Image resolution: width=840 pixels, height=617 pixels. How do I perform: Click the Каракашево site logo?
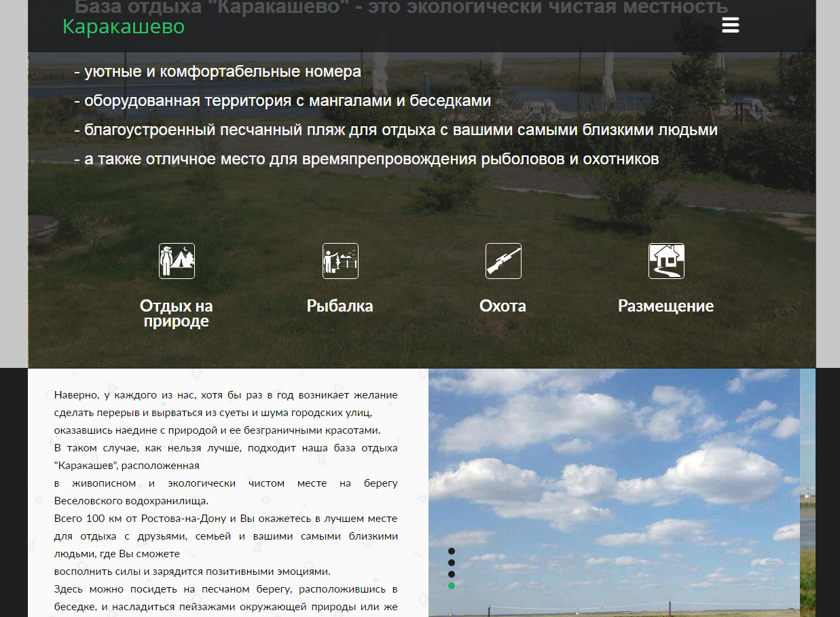pos(124,26)
